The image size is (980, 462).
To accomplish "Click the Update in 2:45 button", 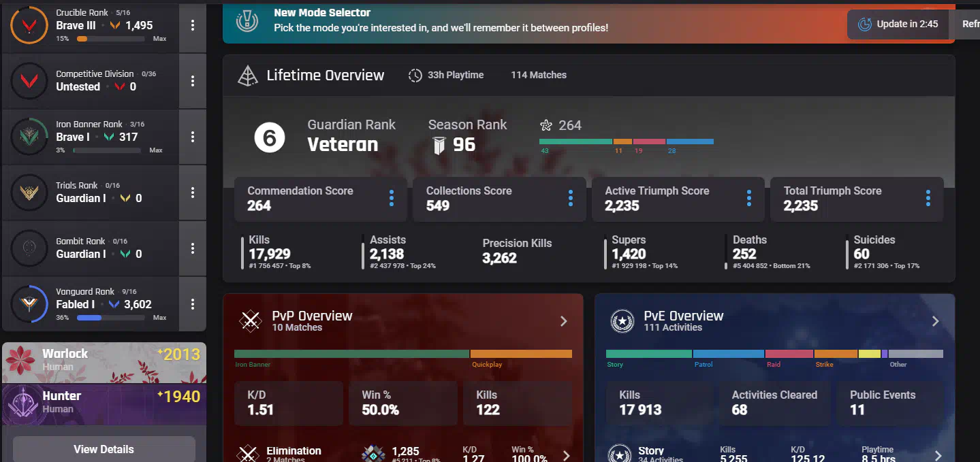I will pyautogui.click(x=898, y=24).
